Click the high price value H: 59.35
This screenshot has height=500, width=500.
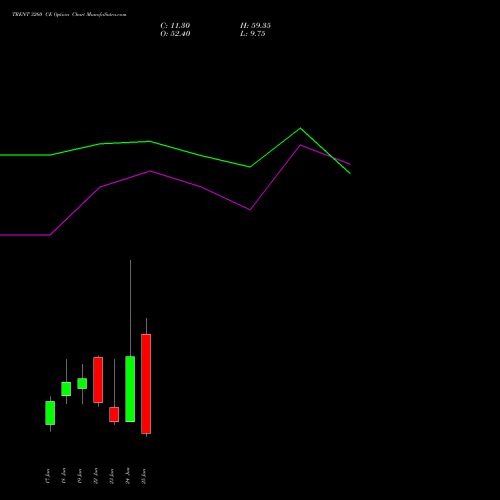coord(255,26)
